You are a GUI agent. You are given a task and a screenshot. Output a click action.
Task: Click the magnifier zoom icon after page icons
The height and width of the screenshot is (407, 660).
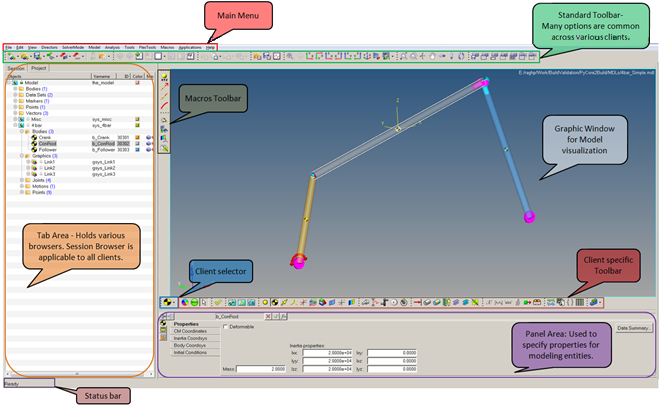[290, 56]
